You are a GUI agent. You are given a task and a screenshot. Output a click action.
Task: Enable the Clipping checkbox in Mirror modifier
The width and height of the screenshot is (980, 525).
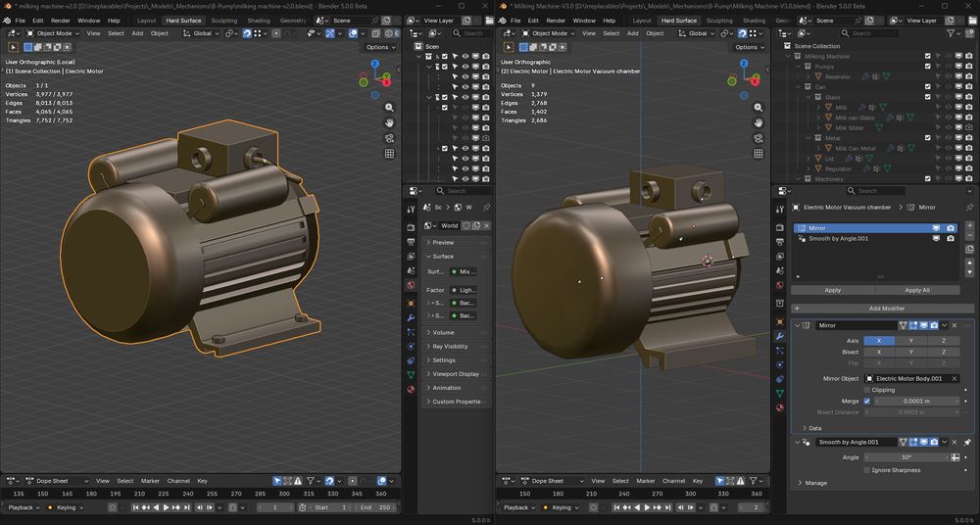(x=866, y=390)
